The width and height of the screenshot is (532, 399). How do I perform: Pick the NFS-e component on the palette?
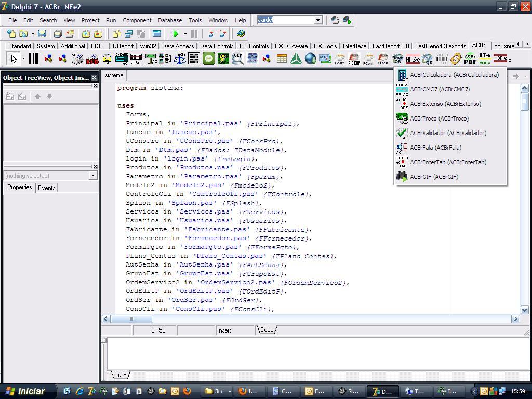[413, 59]
